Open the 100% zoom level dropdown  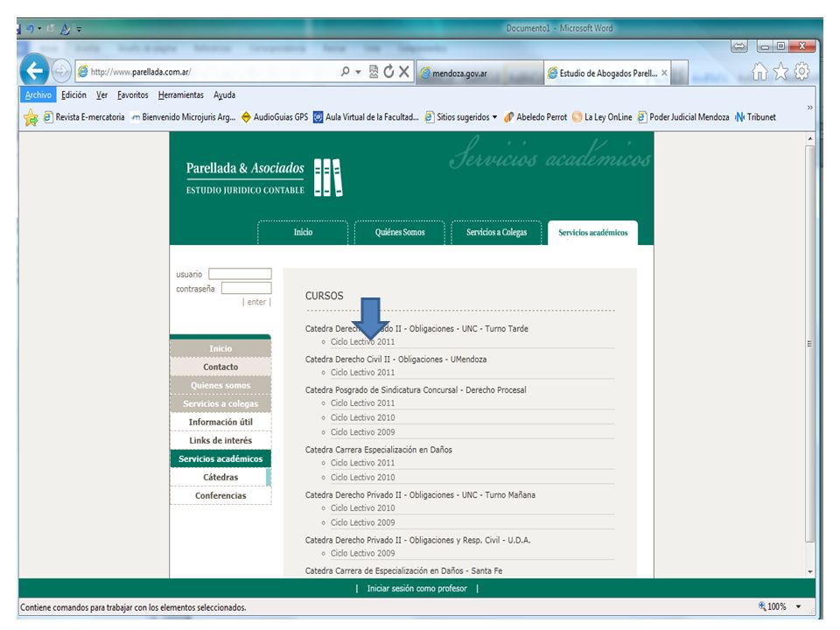798,607
